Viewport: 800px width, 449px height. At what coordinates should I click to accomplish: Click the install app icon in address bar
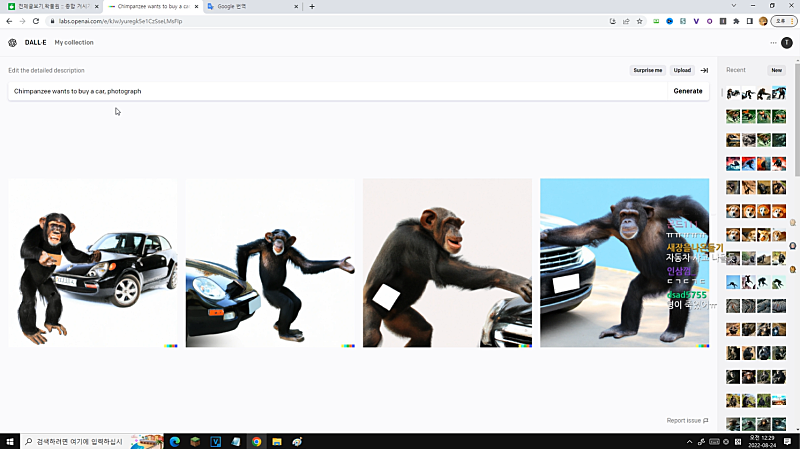(x=613, y=21)
